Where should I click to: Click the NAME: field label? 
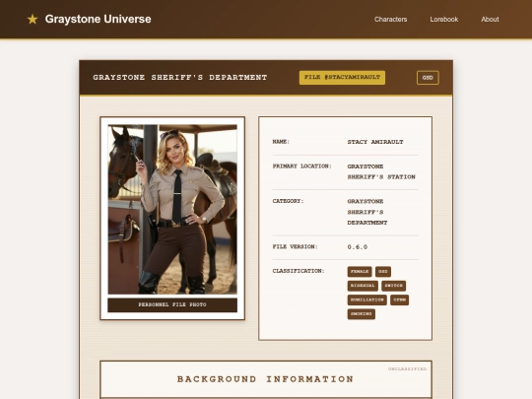pos(281,142)
